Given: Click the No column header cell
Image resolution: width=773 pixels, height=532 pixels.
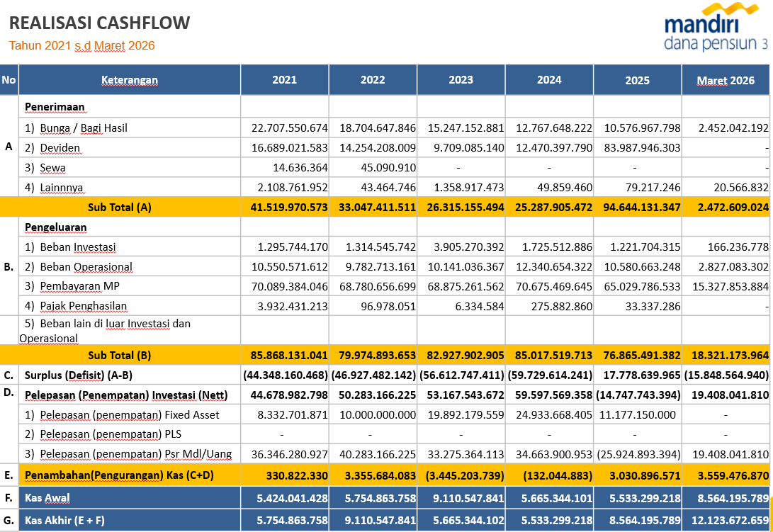Looking at the screenshot, I should [x=9, y=80].
